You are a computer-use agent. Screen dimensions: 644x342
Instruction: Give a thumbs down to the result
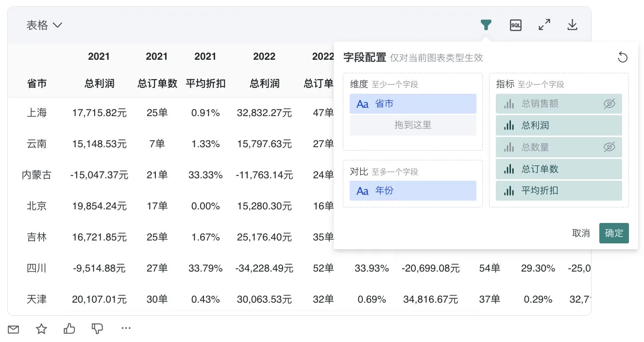(97, 329)
